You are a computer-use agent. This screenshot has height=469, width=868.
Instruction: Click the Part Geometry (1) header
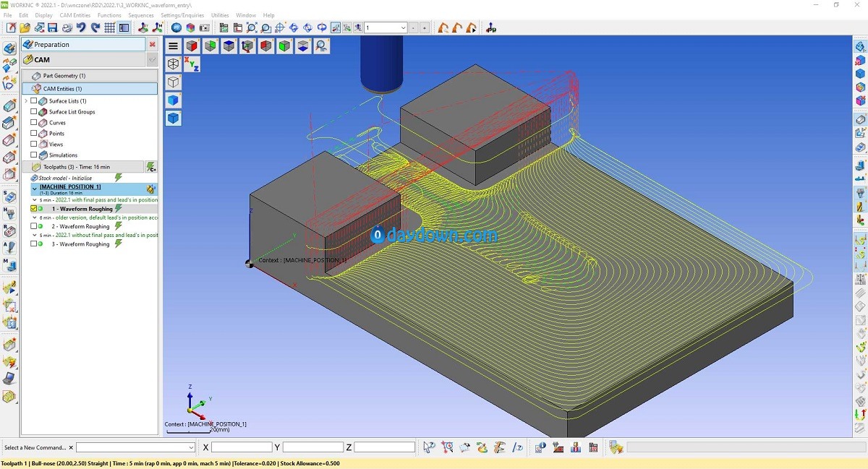[64, 76]
